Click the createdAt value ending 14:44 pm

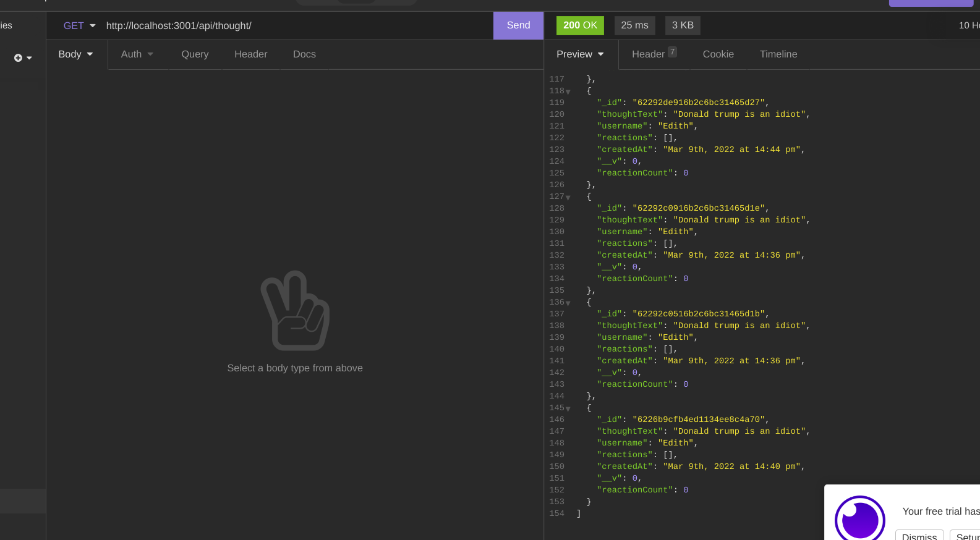(x=732, y=150)
